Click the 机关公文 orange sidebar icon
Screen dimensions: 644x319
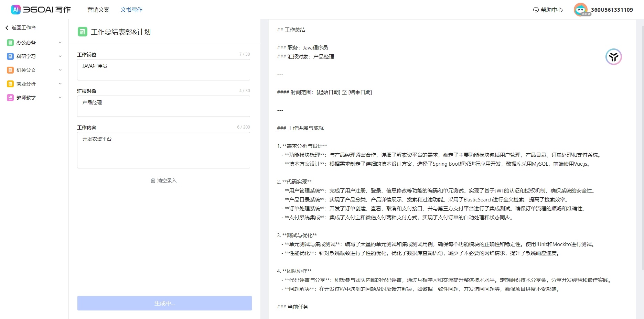click(x=10, y=70)
